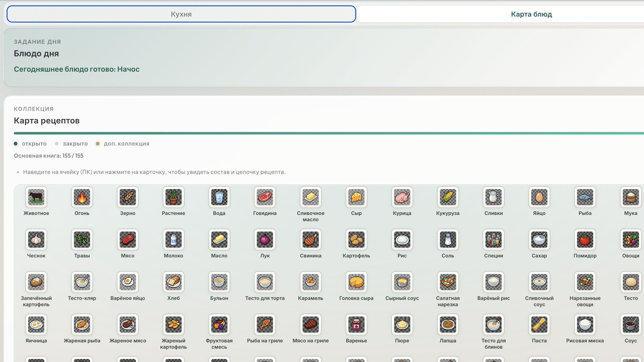Select the Мука flour sack icon
Image resolution: width=644 pixels, height=362 pixels.
(631, 197)
